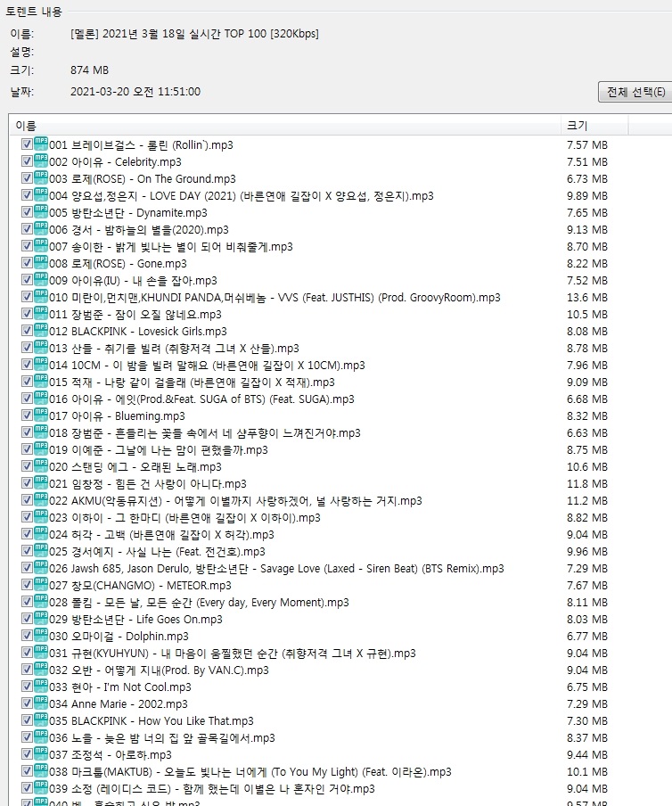
Task: Uncheck 019 이예준 track checkbox
Action: pyautogui.click(x=28, y=449)
